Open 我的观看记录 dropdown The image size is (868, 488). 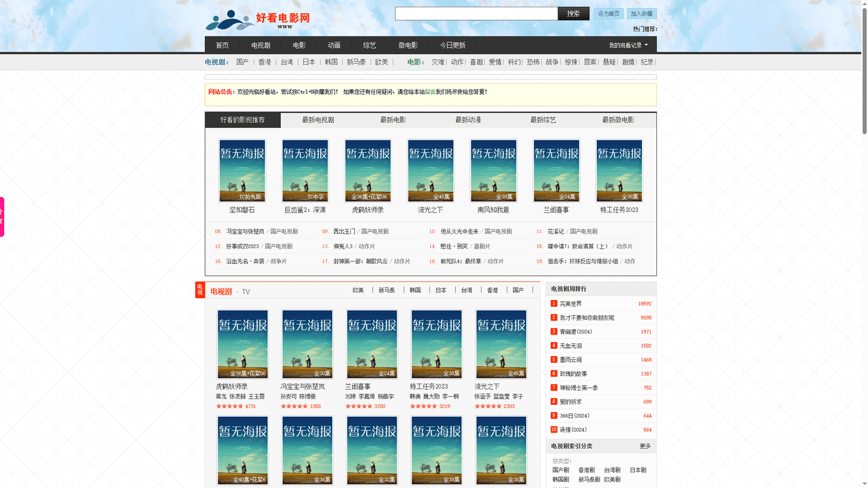coord(629,45)
